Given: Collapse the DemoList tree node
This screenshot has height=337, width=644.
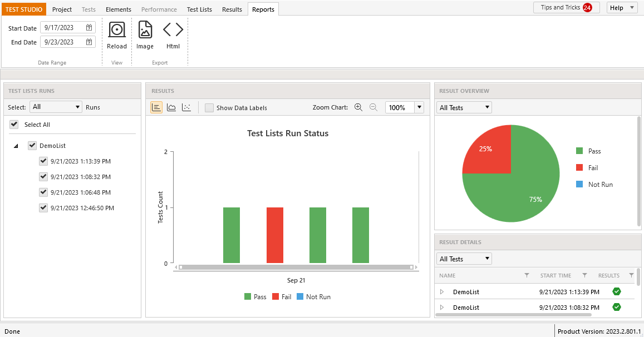Looking at the screenshot, I should [16, 146].
